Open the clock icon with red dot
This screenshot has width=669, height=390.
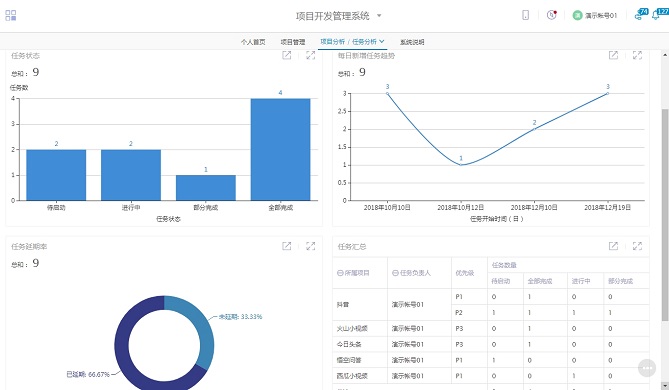552,15
